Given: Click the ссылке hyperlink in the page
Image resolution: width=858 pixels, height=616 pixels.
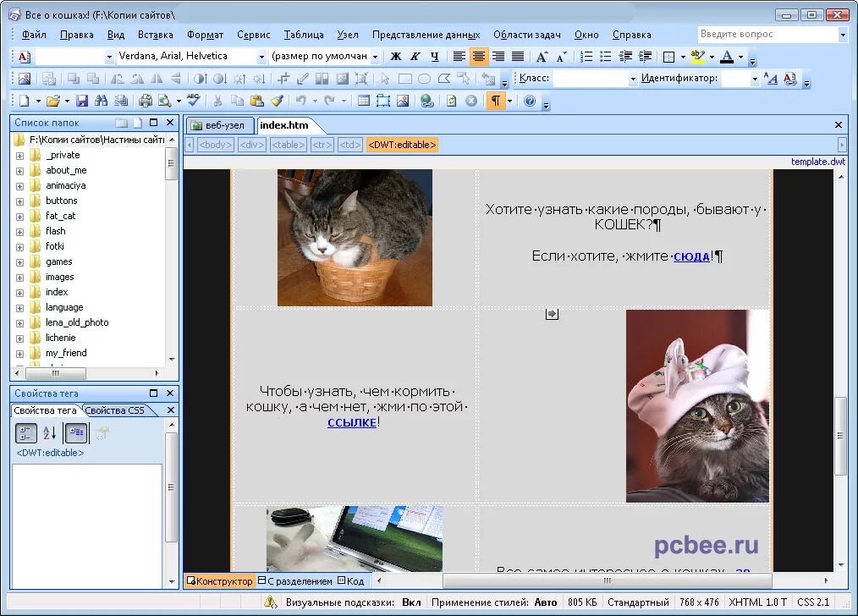Looking at the screenshot, I should [x=351, y=422].
